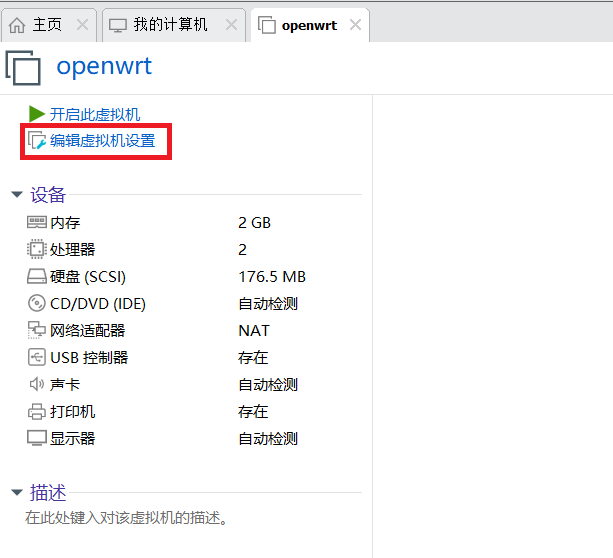Click the sound card (声卡) speaker icon
The width and height of the screenshot is (613, 558).
[x=37, y=384]
